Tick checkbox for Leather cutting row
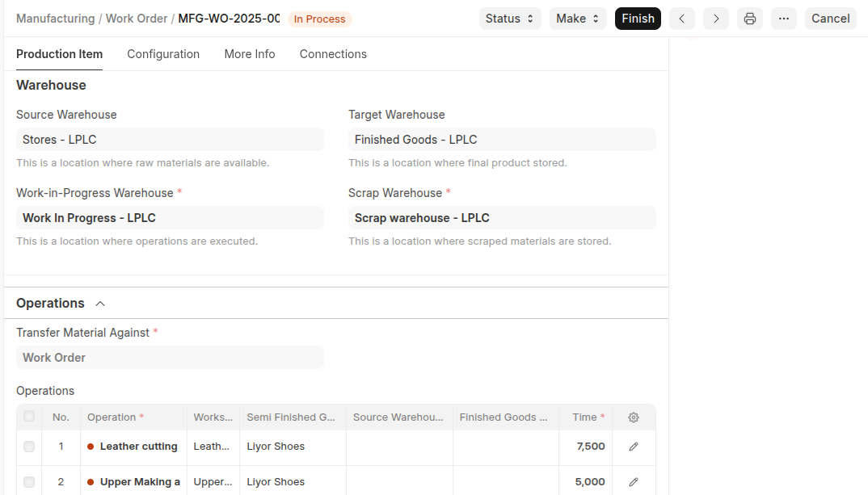 click(29, 447)
